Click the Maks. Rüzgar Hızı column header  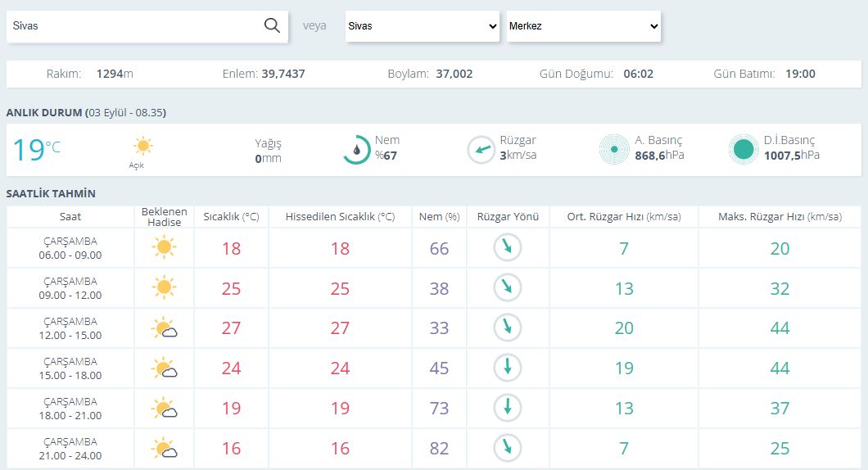pyautogui.click(x=780, y=217)
